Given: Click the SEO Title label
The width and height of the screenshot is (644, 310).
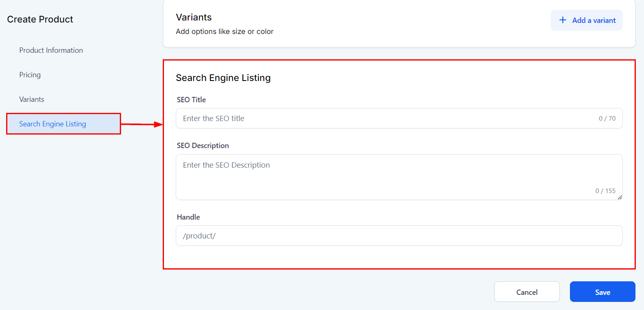Looking at the screenshot, I should point(191,100).
